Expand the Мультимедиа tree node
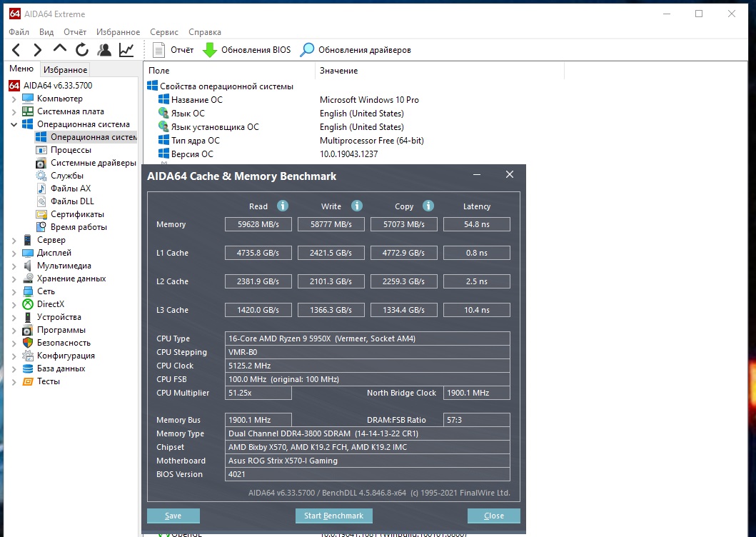The width and height of the screenshot is (756, 537). [x=14, y=266]
